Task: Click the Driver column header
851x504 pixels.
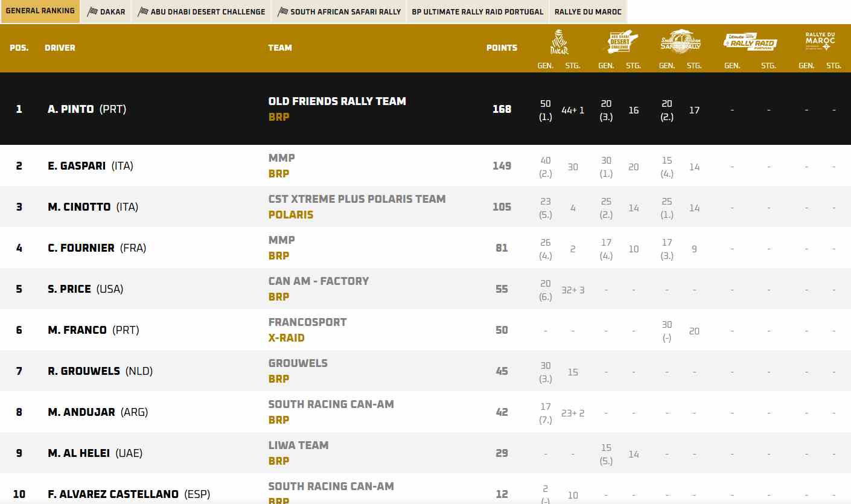Action: 60,48
